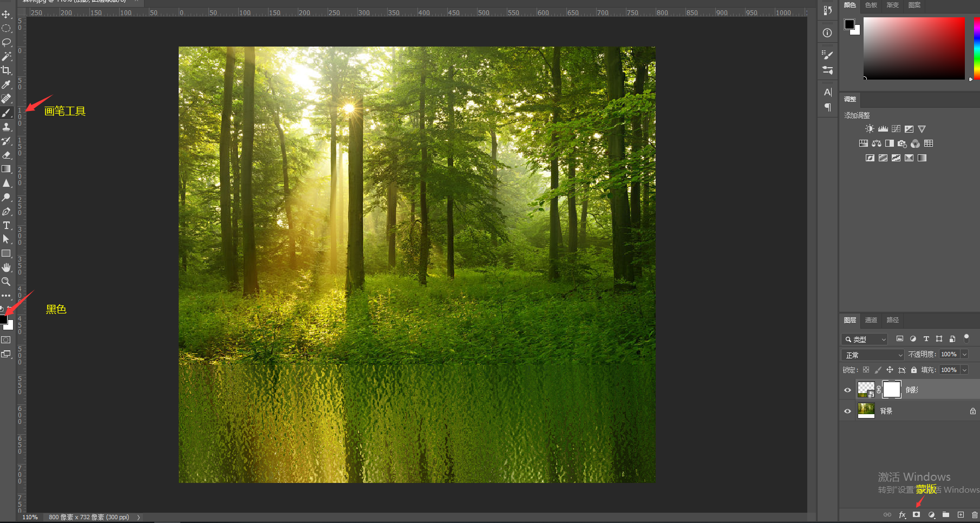Choose the Magic Wand tool

[x=6, y=56]
